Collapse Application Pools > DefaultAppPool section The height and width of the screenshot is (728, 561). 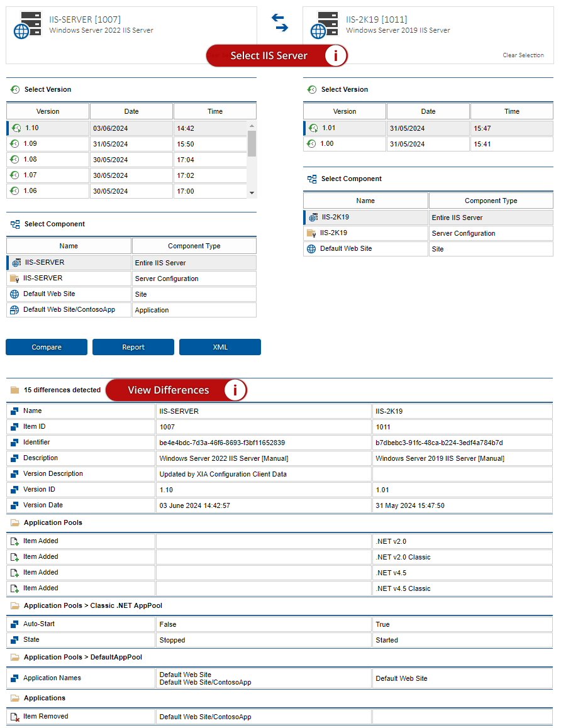15,658
